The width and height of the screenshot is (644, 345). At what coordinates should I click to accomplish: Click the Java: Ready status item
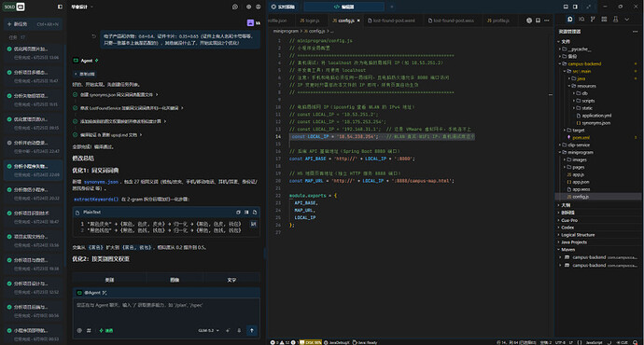coord(365,342)
